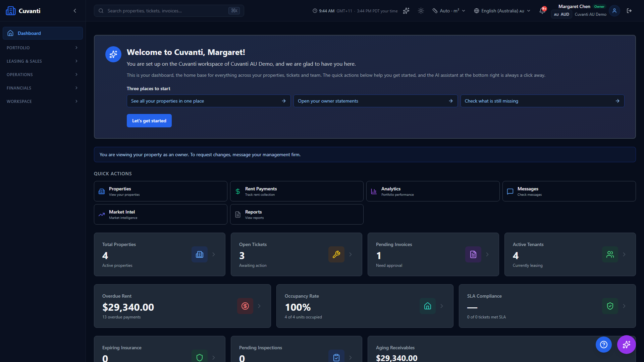644x362 pixels.
Task: Open the Auto · m² units dropdown
Action: coord(449,11)
